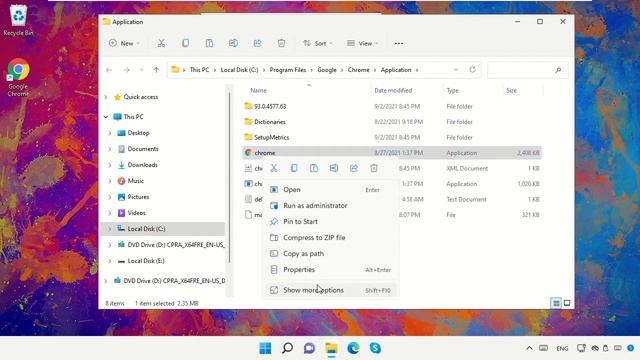The height and width of the screenshot is (360, 640).
Task: Expand the Quick access tree node
Action: (106, 97)
